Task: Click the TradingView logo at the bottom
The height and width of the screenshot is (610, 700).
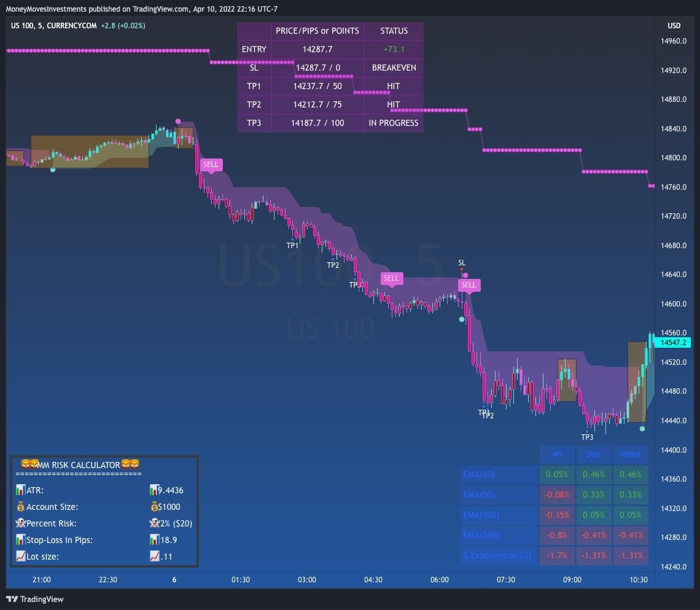Action: [35, 599]
